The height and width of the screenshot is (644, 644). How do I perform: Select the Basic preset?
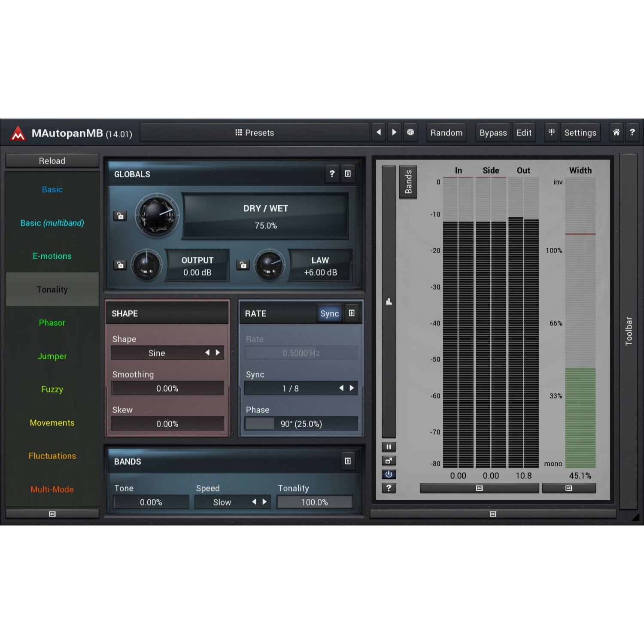point(52,189)
